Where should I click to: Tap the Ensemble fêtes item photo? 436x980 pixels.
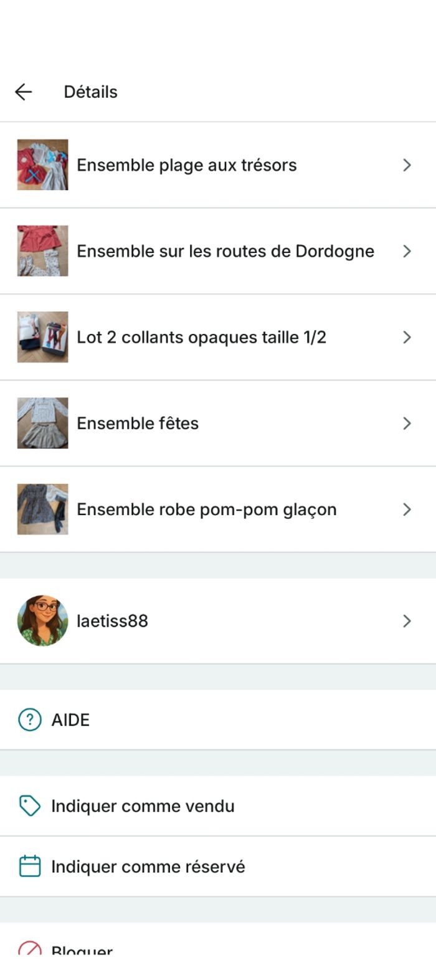pyautogui.click(x=42, y=423)
